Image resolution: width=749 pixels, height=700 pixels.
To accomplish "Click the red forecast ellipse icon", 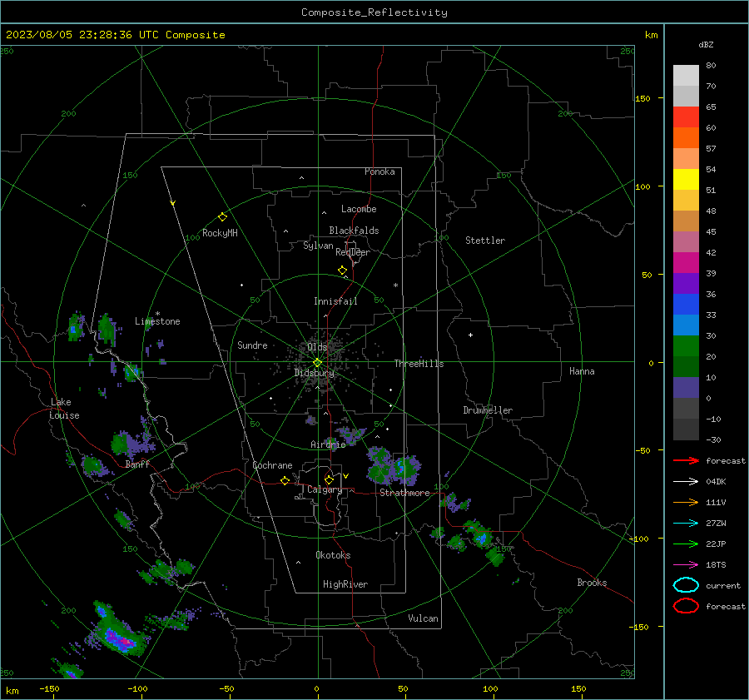I will pyautogui.click(x=686, y=606).
